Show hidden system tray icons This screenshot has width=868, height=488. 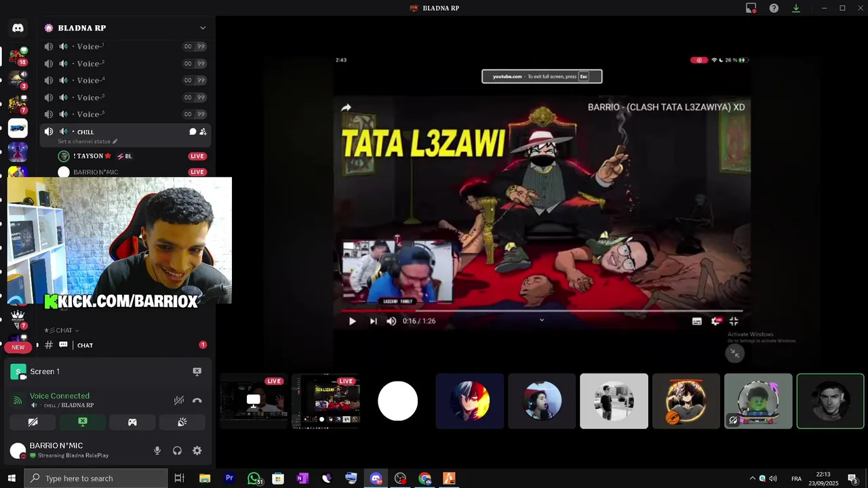click(x=751, y=479)
